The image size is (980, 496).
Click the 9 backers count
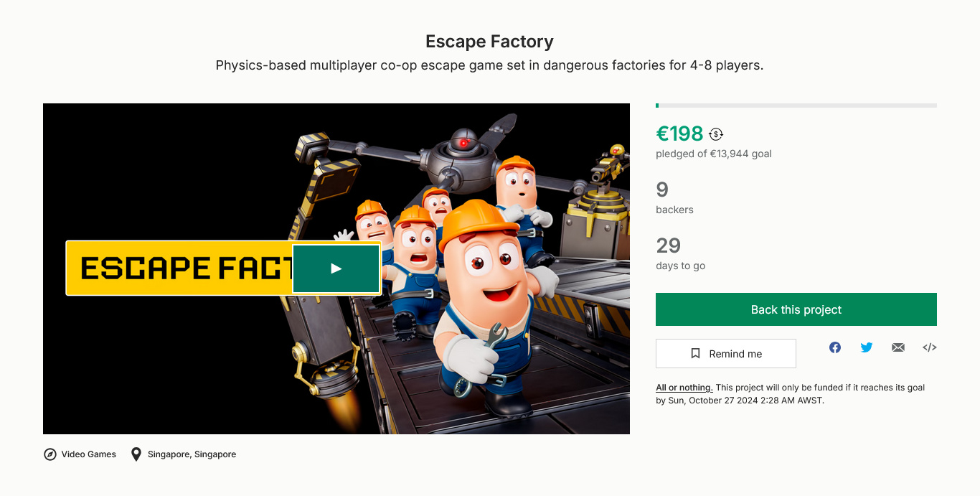pos(662,189)
